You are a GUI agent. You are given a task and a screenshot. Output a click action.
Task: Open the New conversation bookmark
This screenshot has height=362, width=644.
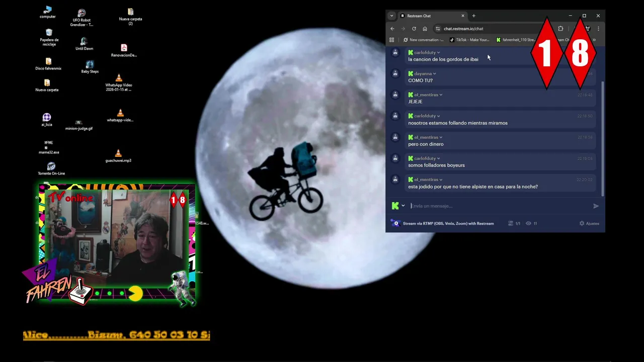(424, 40)
